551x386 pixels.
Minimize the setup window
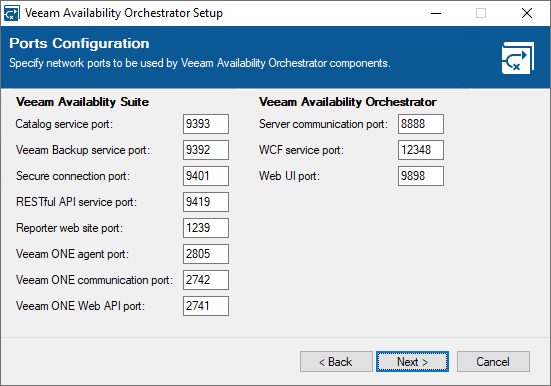click(436, 13)
